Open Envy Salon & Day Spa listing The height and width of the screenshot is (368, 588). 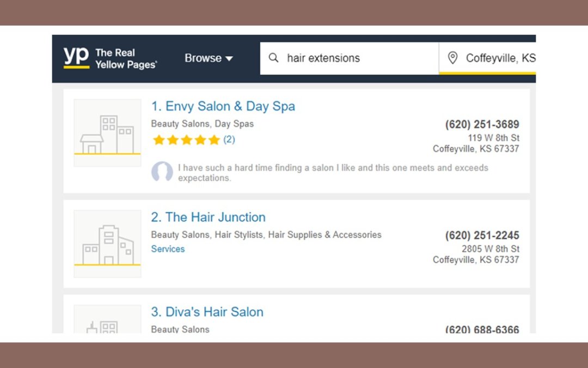[223, 106]
